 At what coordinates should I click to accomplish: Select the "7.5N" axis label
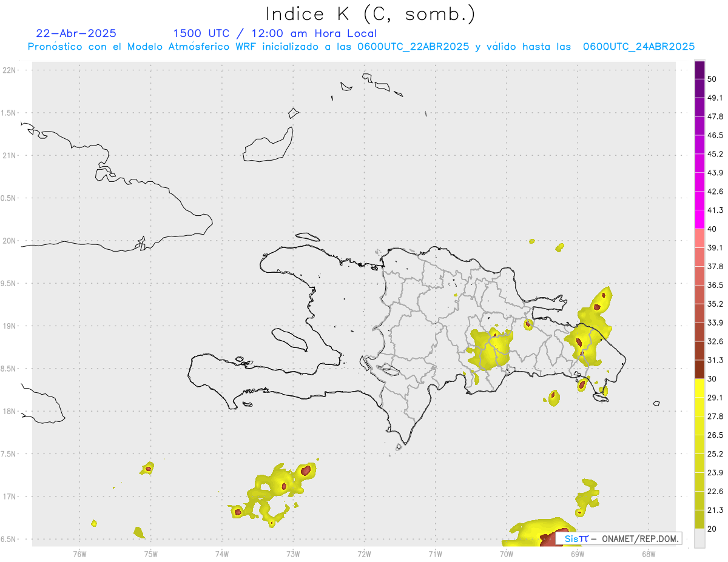(x=9, y=454)
